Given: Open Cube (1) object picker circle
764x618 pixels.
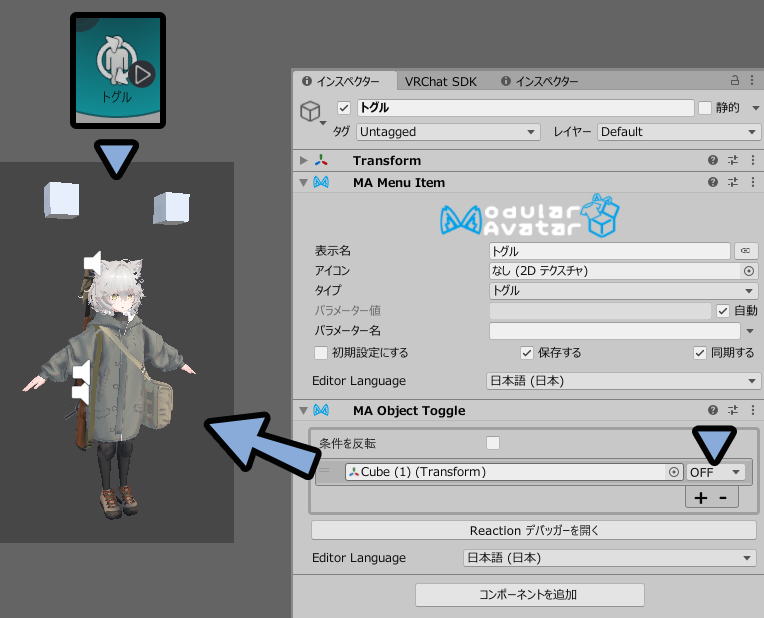Looking at the screenshot, I should (x=673, y=472).
